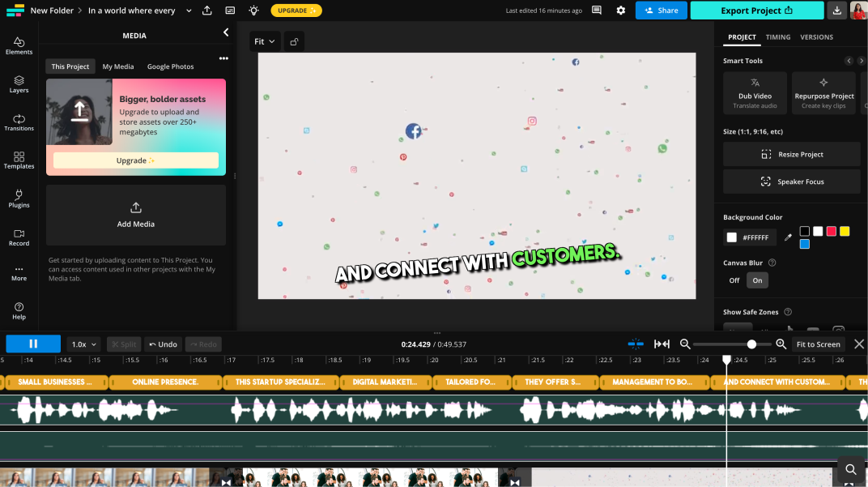Switch to the VERSIONS tab
Image resolution: width=868 pixels, height=487 pixels.
point(816,37)
